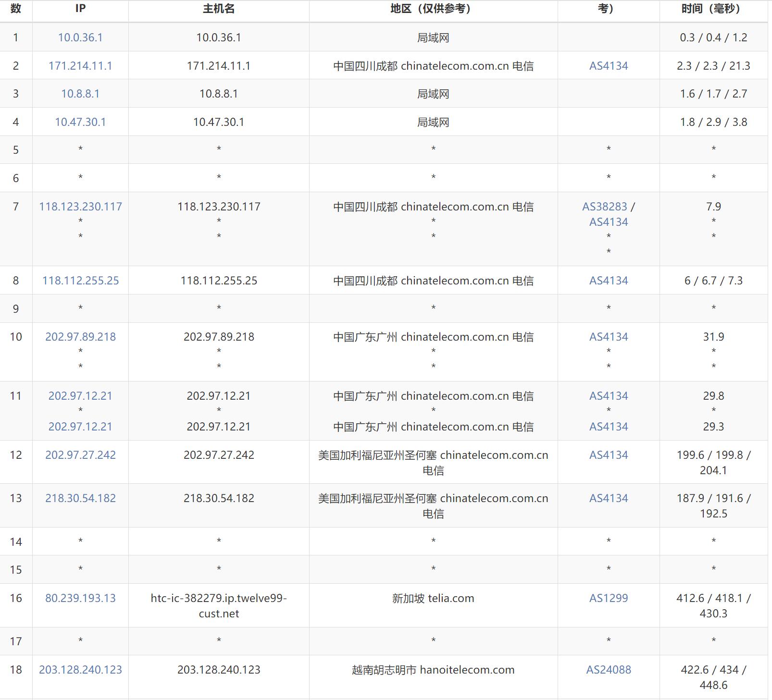Select hostname cell 171.214.11.1
Image resolution: width=772 pixels, height=700 pixels.
[x=219, y=66]
